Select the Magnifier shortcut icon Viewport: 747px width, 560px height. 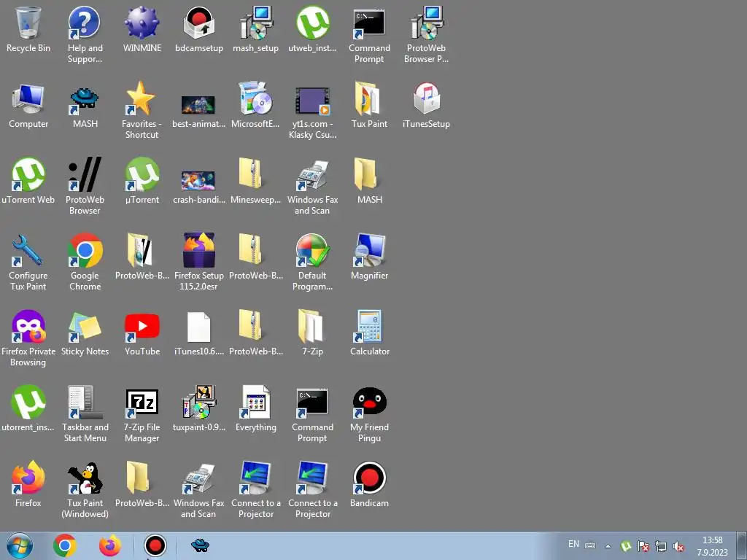click(x=369, y=250)
